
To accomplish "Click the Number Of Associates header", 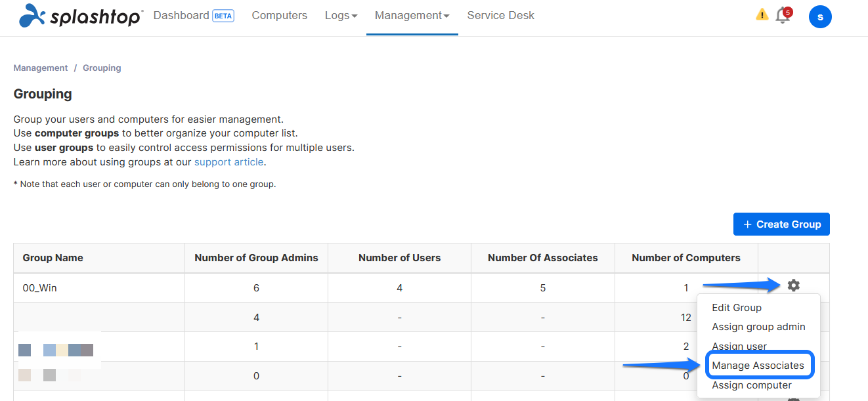I will [543, 258].
